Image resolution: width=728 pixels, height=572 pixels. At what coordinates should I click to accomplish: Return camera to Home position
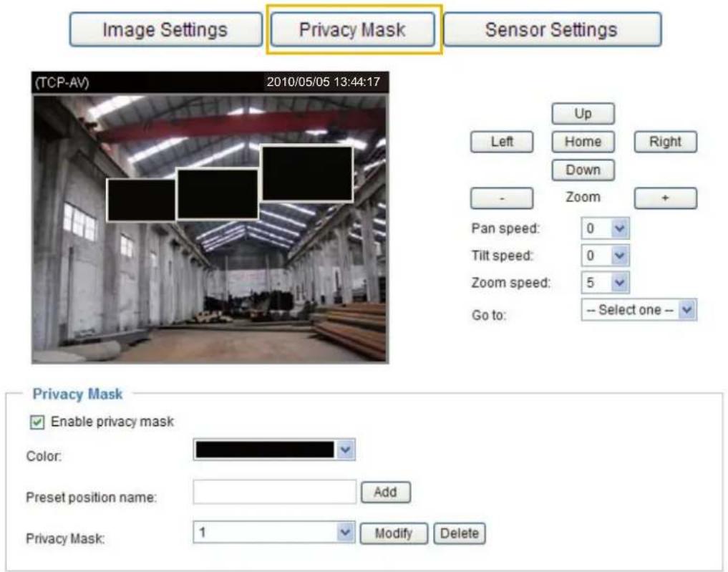coord(583,142)
